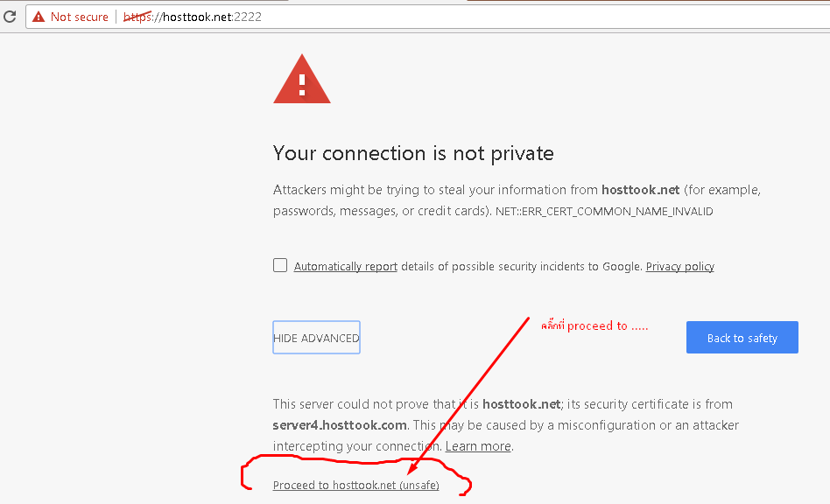Image resolution: width=830 pixels, height=504 pixels.
Task: Collapse details with HIDE ADVANCED button
Action: tap(317, 338)
